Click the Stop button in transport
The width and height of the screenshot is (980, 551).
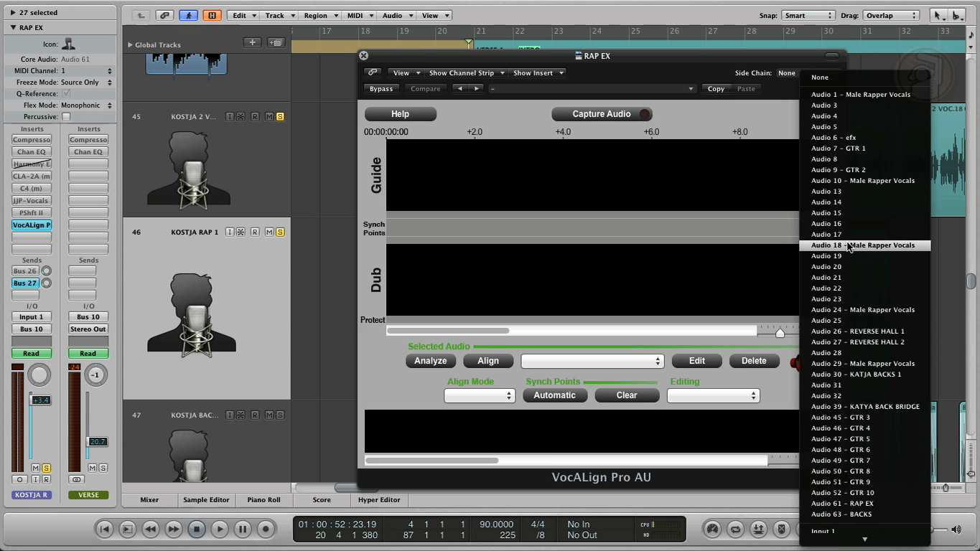[197, 529]
